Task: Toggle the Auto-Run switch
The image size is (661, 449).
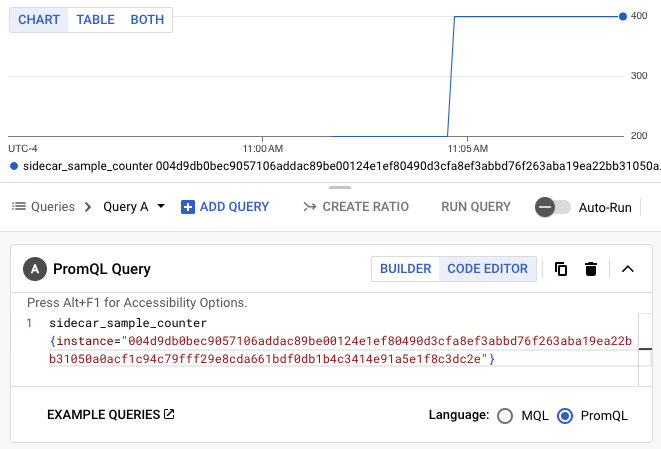Action: [x=553, y=207]
